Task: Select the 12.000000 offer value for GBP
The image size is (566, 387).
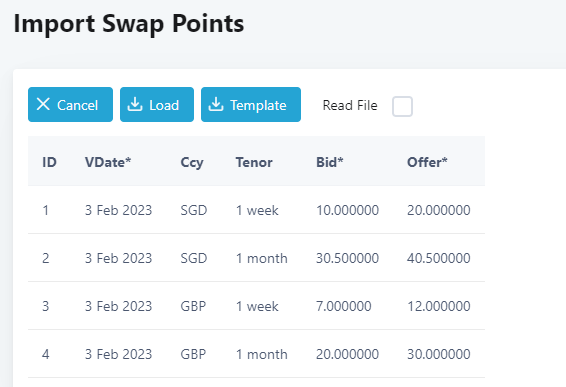Action: [x=439, y=306]
